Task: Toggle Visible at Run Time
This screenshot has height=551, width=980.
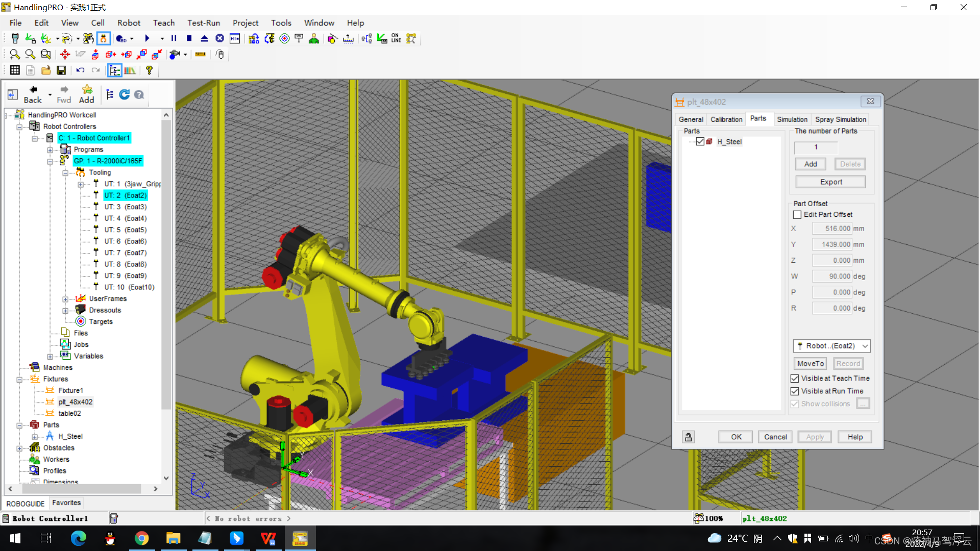Action: (794, 391)
